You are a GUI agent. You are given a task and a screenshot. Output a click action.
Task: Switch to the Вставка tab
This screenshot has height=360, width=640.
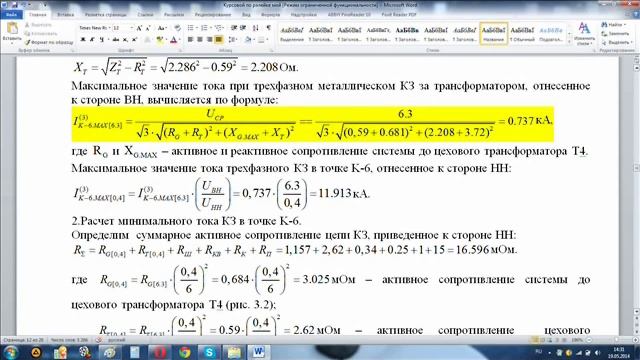(65, 15)
